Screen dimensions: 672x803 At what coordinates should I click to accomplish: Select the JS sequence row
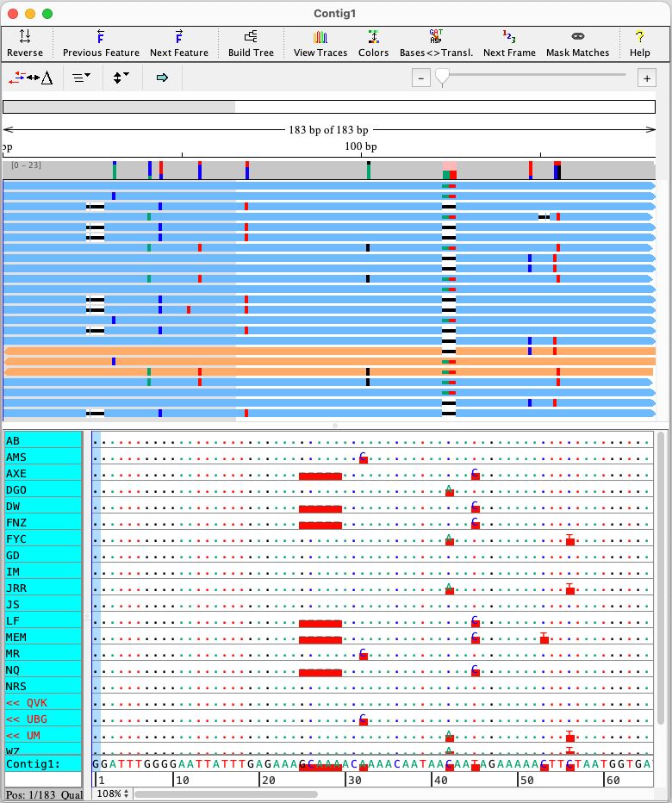click(x=43, y=604)
